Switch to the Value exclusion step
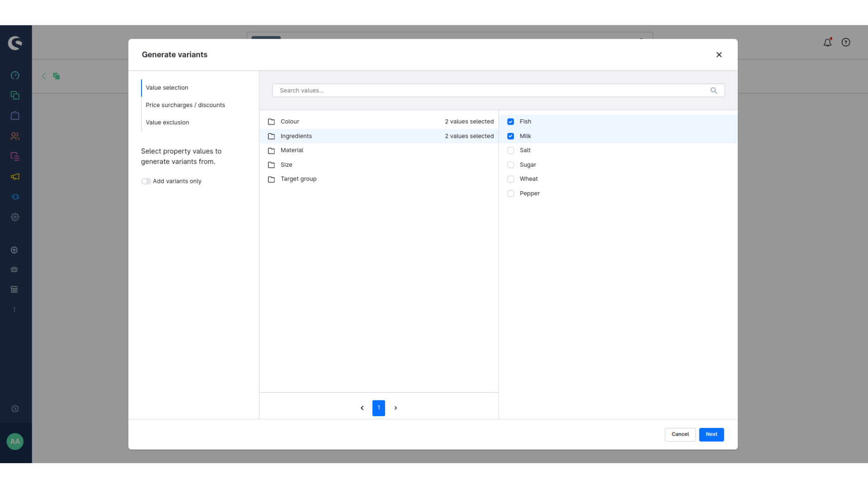 tap(167, 122)
